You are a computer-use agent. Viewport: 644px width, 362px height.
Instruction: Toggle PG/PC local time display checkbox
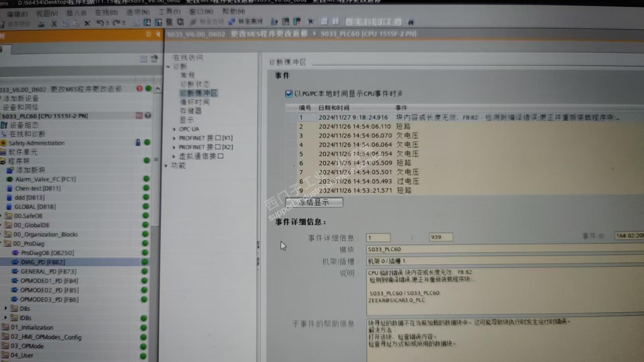pyautogui.click(x=289, y=94)
